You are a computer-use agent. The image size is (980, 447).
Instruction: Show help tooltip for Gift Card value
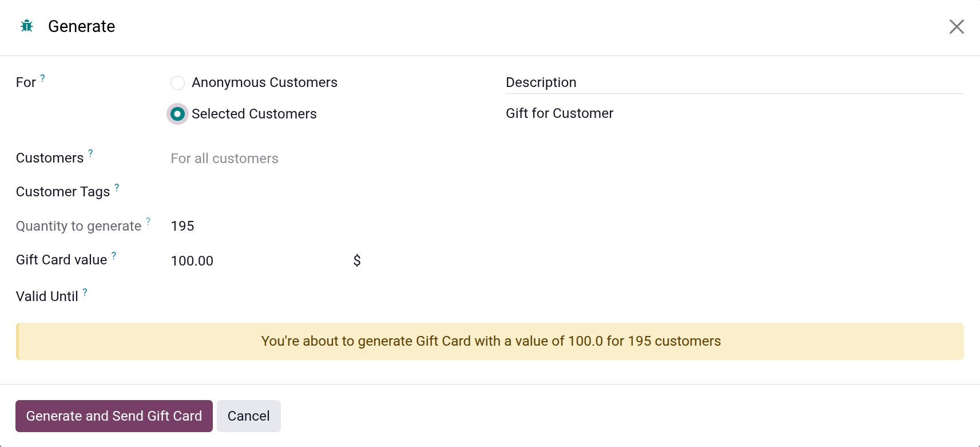click(114, 256)
